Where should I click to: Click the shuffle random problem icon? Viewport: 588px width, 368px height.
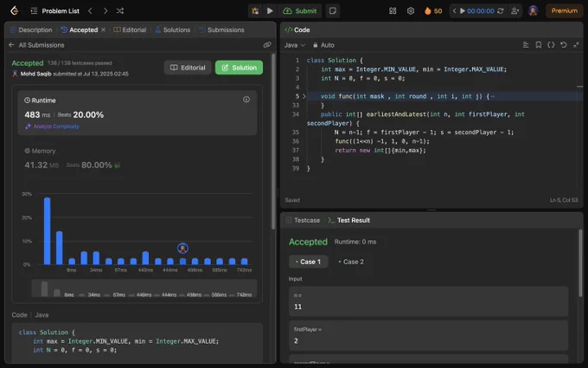120,11
